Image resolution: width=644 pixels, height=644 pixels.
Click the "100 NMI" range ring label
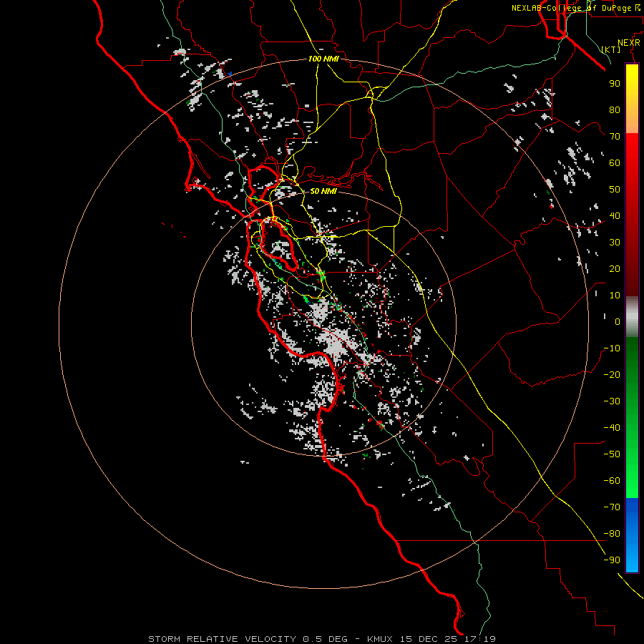(x=323, y=59)
